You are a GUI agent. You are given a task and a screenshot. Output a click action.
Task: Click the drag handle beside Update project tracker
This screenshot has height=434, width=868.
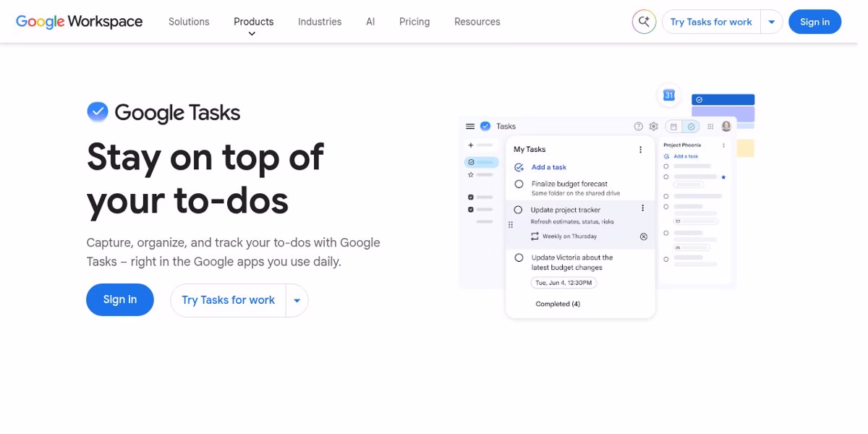511,225
